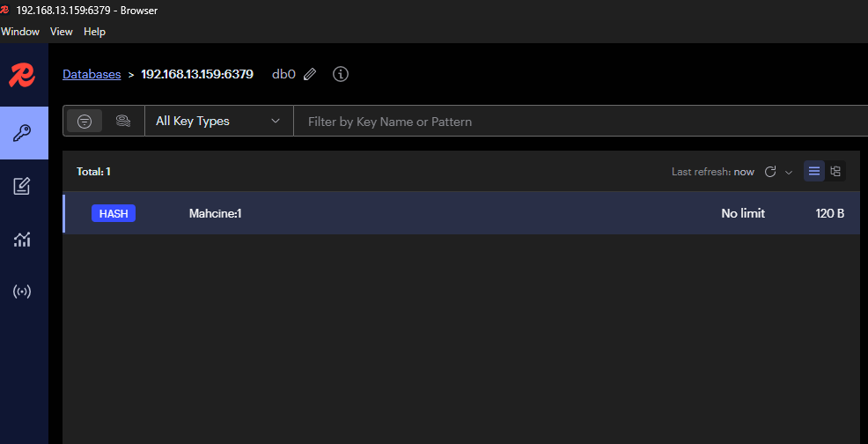The width and height of the screenshot is (868, 444).
Task: Open the Workbench page icon
Action: click(x=22, y=186)
